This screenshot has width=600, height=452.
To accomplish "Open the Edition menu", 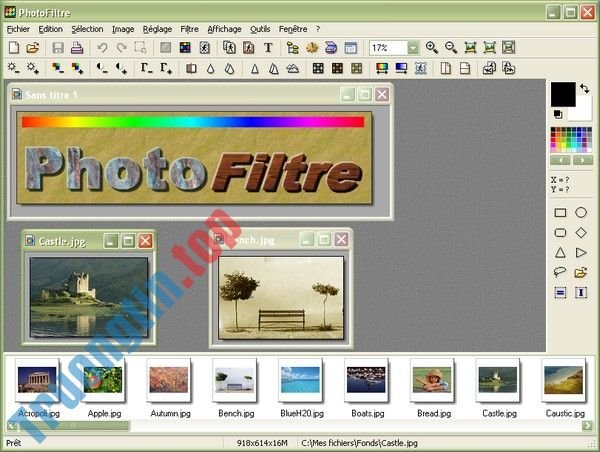I will [51, 29].
